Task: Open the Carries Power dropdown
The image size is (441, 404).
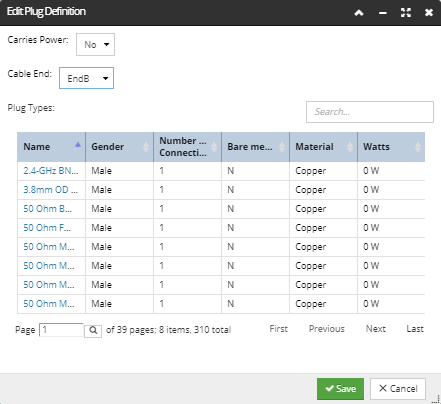Action: click(95, 44)
